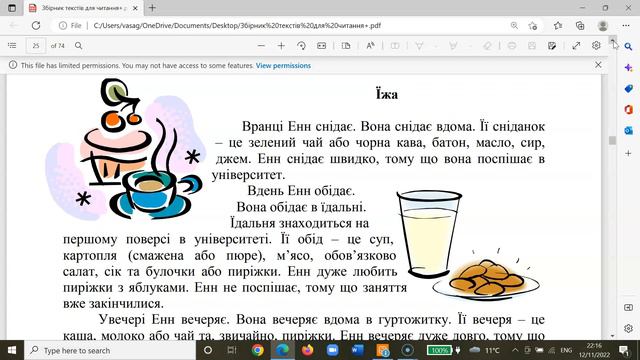Click the scrollbar down arrow
The width and height of the screenshot is (640, 360).
pyautogui.click(x=613, y=336)
